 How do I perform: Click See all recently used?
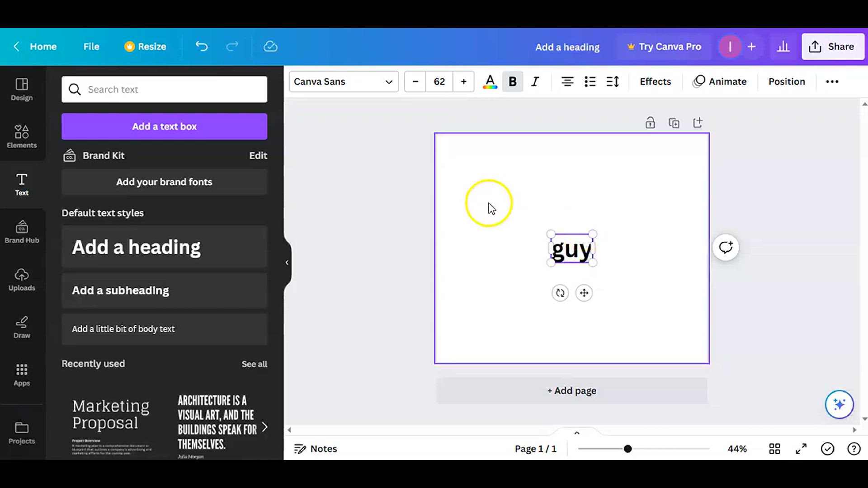pos(254,364)
